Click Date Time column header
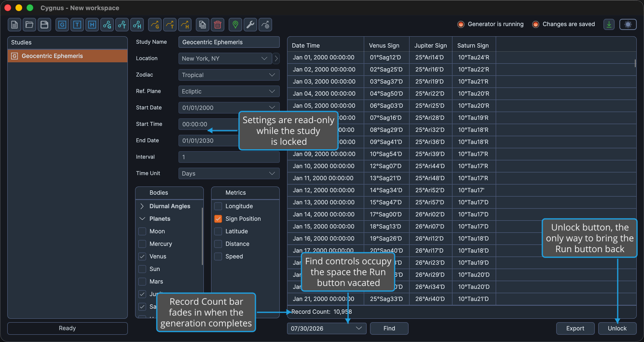644x342 pixels. [326, 45]
